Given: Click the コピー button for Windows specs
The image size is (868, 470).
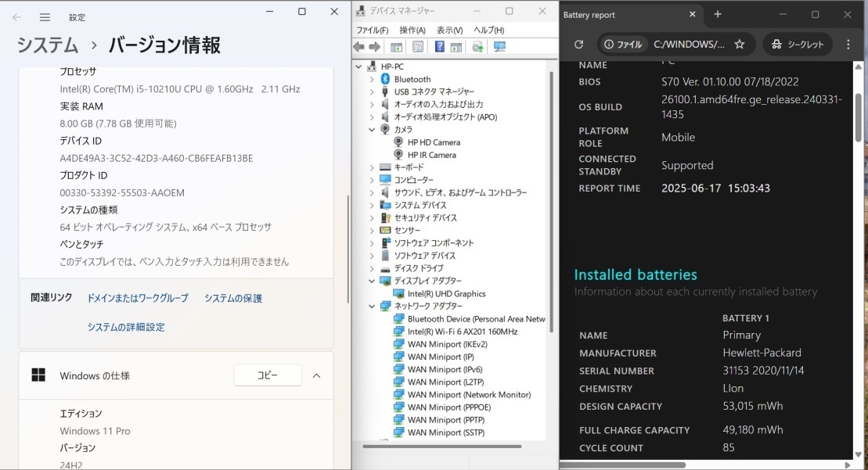Looking at the screenshot, I should (x=268, y=375).
